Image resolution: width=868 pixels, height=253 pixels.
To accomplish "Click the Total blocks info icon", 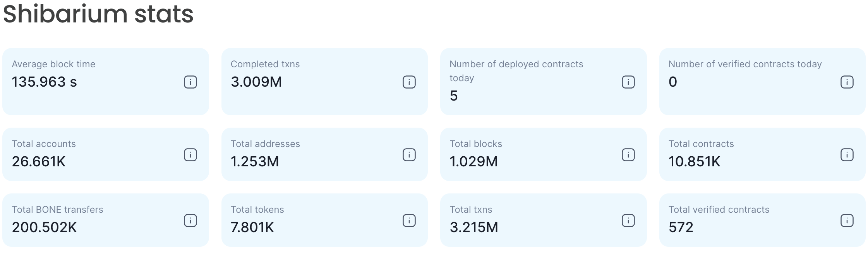I will click(628, 155).
